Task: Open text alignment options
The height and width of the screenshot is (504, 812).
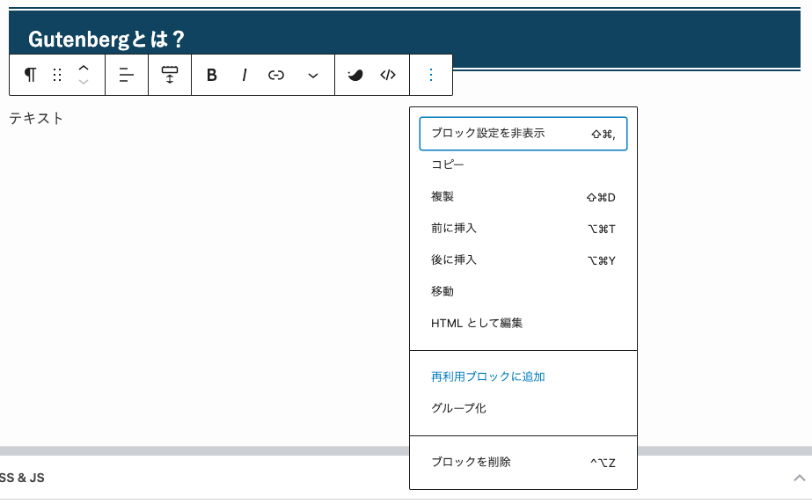Action: tap(127, 75)
